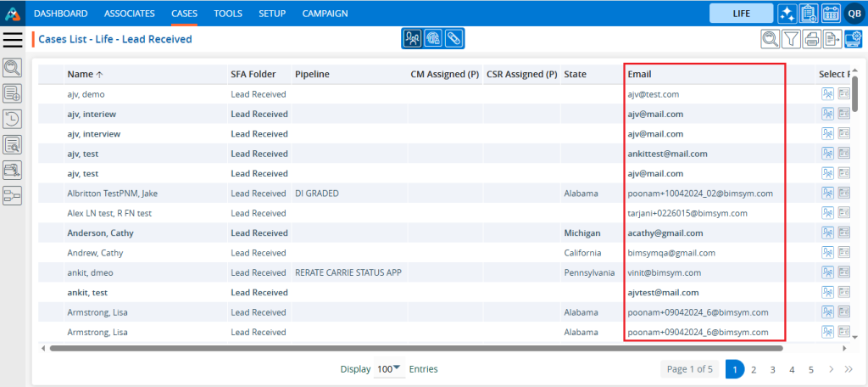Viewport: 868px width, 387px height.
Task: Click the export document icon
Action: (833, 38)
